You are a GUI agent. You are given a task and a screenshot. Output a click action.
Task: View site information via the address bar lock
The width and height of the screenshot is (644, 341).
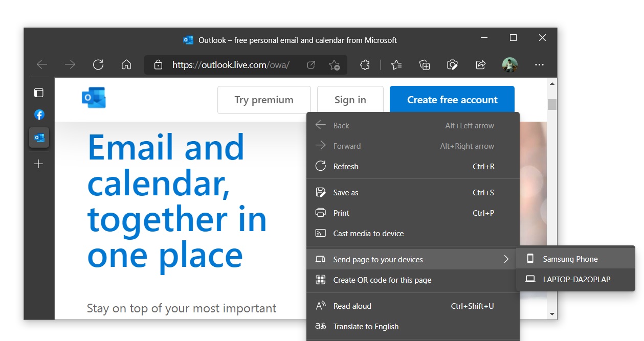pyautogui.click(x=158, y=65)
